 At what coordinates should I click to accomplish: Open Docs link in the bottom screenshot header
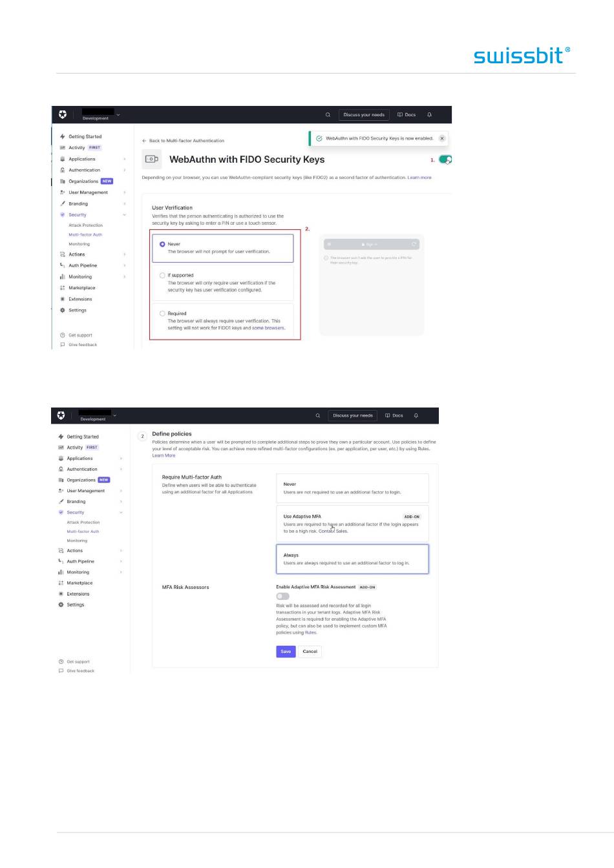[394, 416]
